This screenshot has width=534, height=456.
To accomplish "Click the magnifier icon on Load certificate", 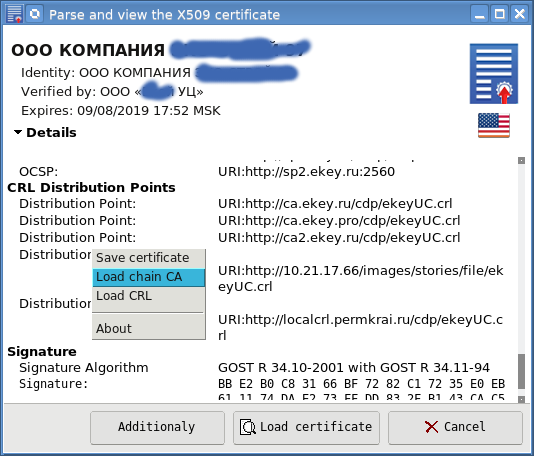I will (248, 427).
